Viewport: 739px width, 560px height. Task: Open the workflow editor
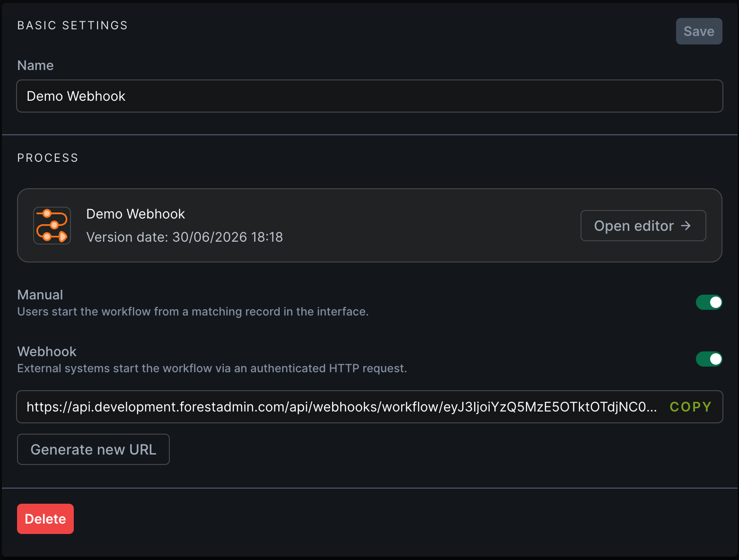coord(643,226)
